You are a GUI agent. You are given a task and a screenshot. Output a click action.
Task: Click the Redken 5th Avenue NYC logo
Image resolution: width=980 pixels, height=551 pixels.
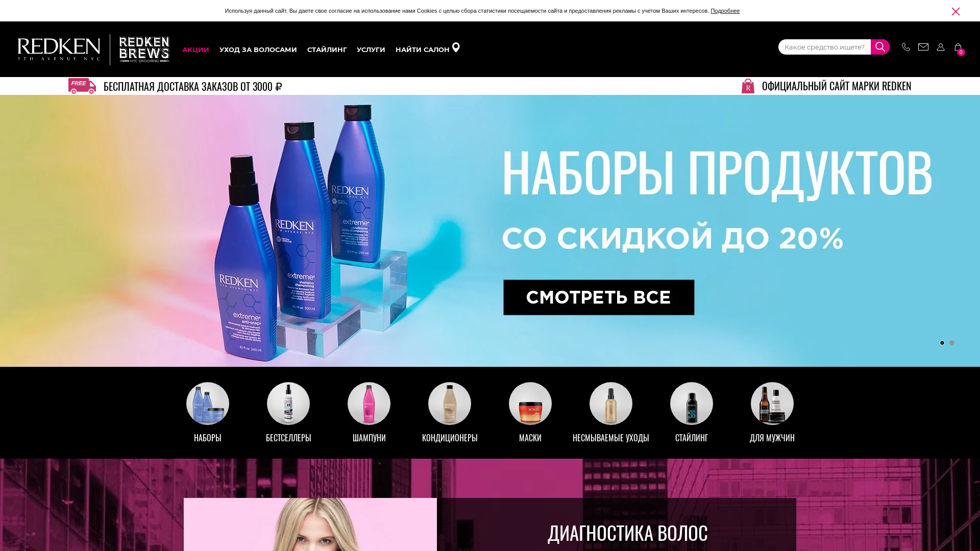pos(59,49)
